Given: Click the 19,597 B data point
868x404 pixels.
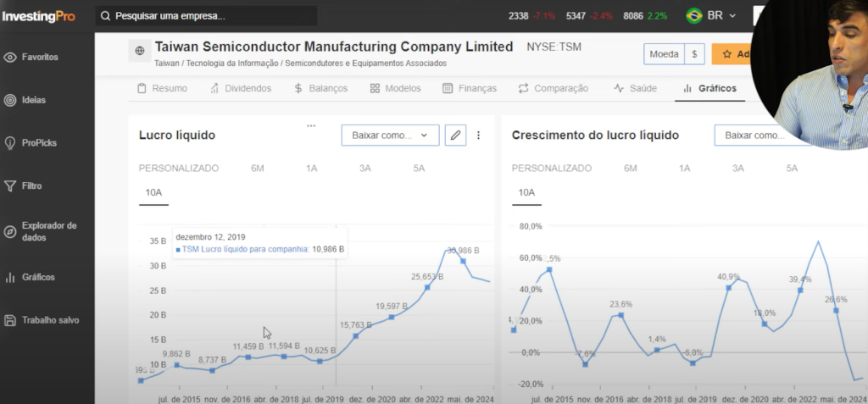Looking at the screenshot, I should click(392, 317).
